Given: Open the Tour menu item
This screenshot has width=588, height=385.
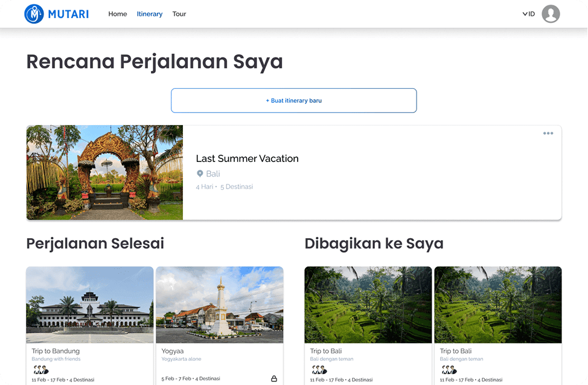Looking at the screenshot, I should (x=179, y=14).
